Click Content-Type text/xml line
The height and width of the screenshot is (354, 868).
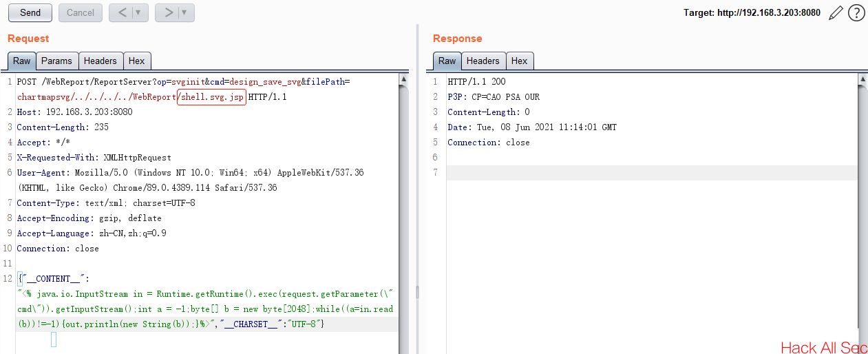pyautogui.click(x=106, y=203)
